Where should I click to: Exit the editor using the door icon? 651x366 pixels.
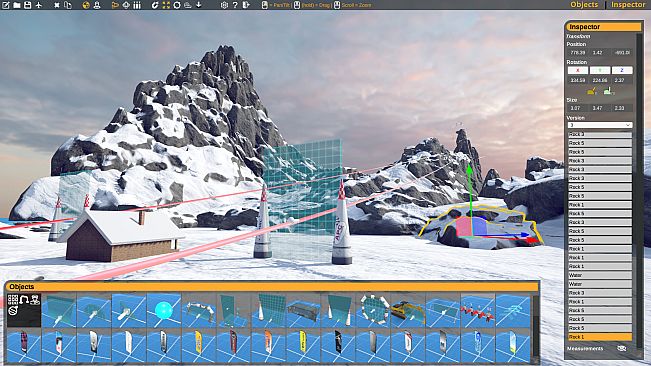[246, 5]
